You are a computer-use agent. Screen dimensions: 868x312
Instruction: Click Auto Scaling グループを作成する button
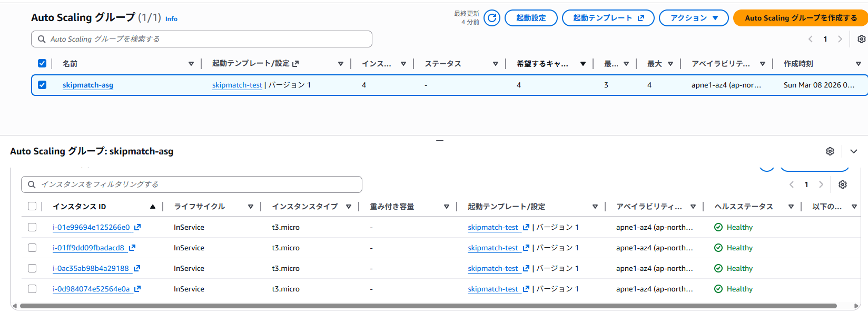click(x=800, y=18)
